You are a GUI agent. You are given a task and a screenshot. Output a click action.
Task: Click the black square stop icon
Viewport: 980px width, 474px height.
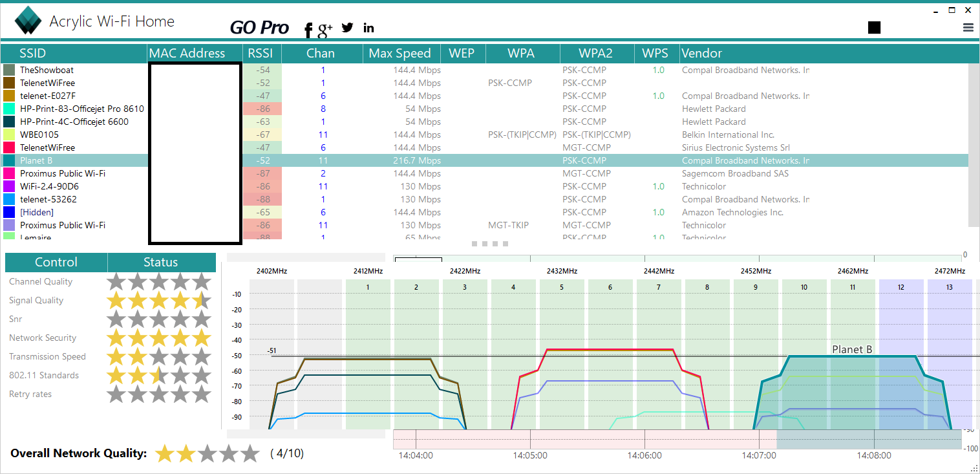click(874, 27)
